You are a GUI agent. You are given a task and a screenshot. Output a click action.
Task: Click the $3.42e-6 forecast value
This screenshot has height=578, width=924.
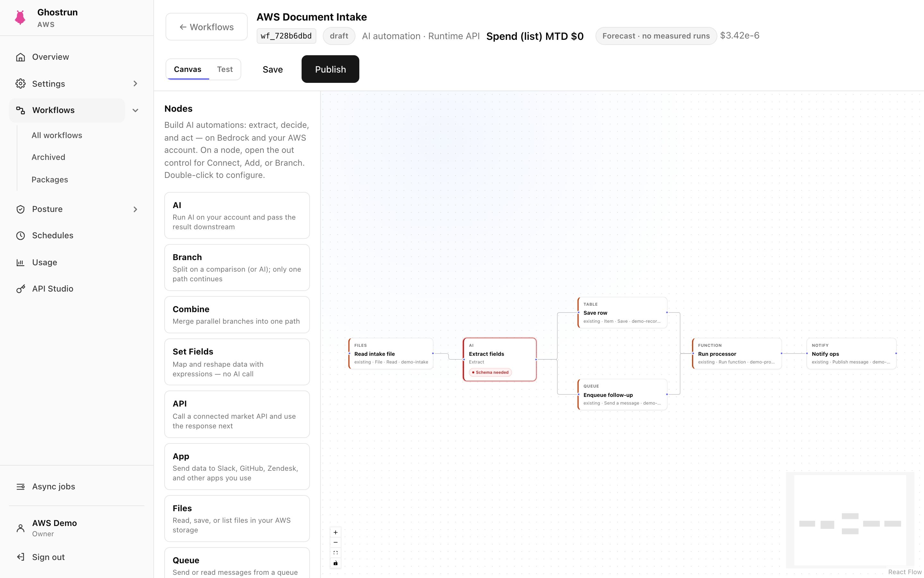(x=740, y=36)
